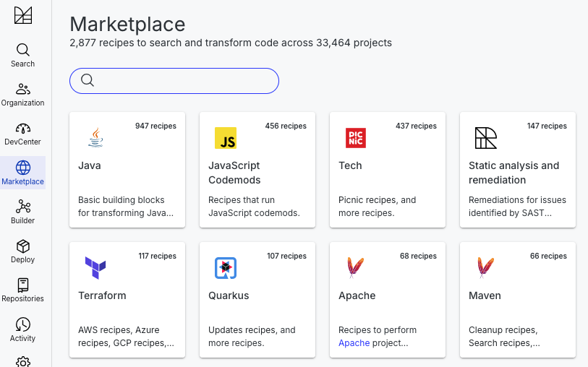Click the red Picnic logo
Viewport: 588px width, 367px height.
356,138
